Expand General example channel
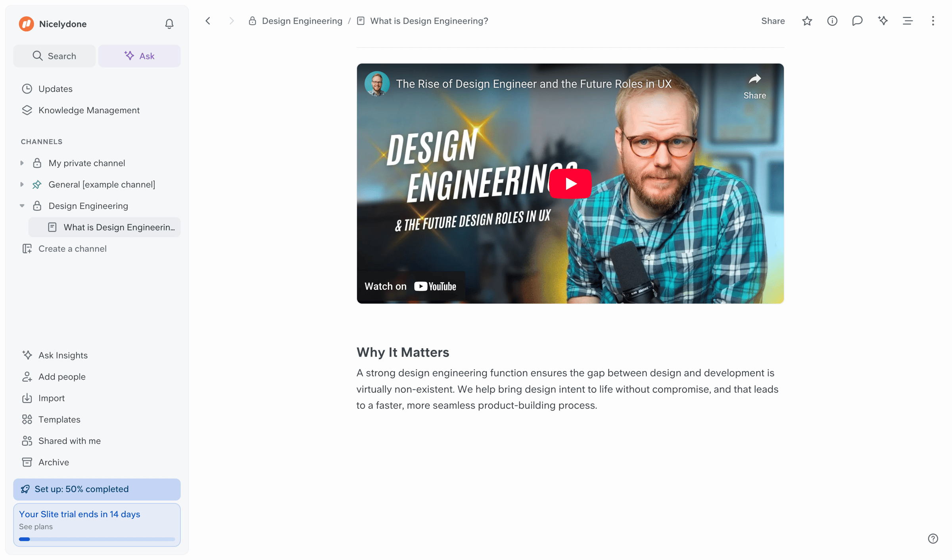The width and height of the screenshot is (952, 560). click(22, 184)
